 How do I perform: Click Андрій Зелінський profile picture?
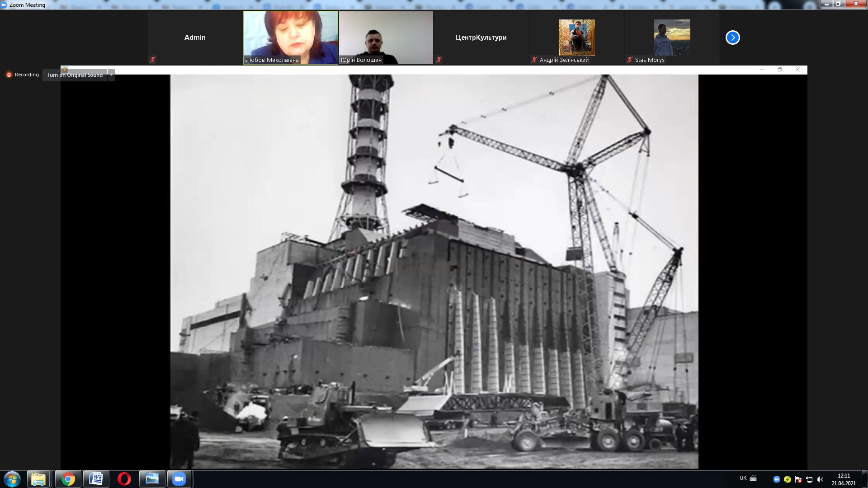576,37
